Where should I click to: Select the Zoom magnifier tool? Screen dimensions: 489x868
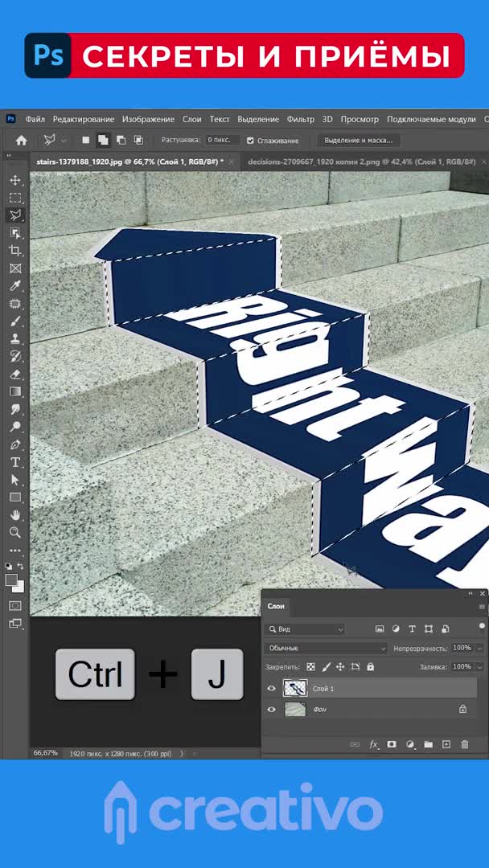point(15,532)
